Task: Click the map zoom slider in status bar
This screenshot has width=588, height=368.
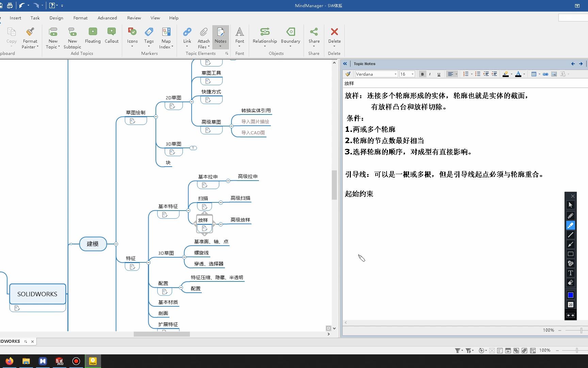Action: (577, 350)
